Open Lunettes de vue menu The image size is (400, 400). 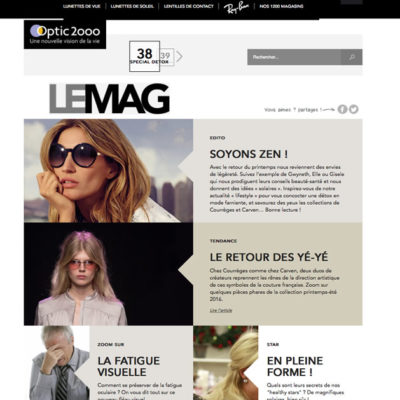tap(82, 6)
